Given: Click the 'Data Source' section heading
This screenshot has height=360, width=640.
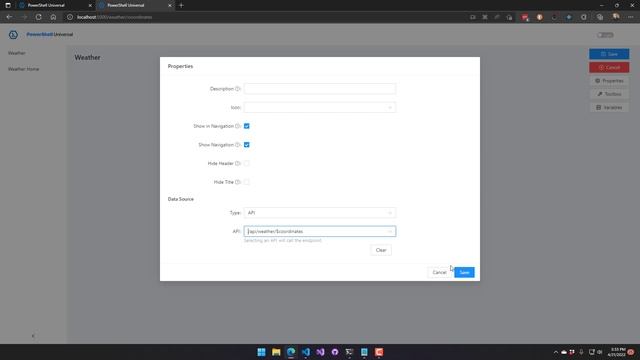Looking at the screenshot, I should pyautogui.click(x=180, y=199).
